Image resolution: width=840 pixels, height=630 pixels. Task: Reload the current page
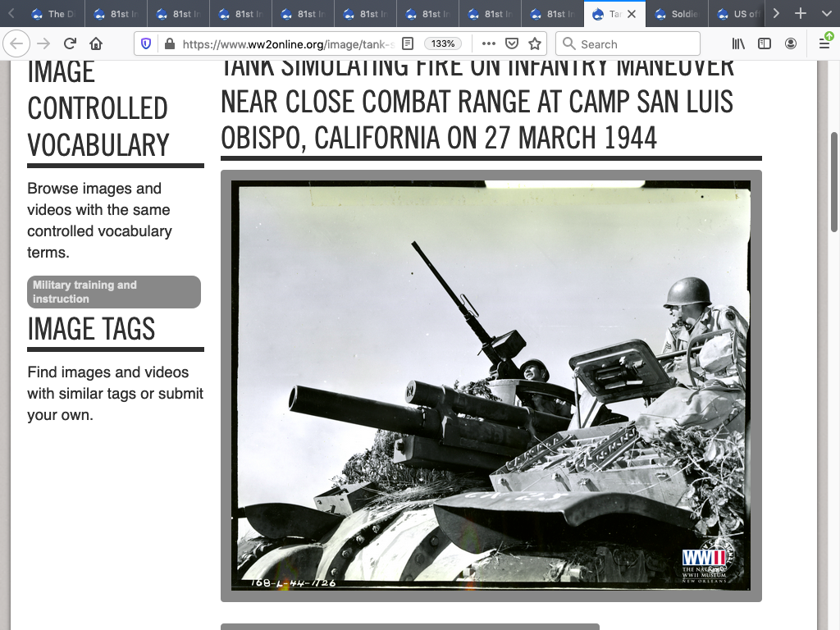pyautogui.click(x=70, y=43)
